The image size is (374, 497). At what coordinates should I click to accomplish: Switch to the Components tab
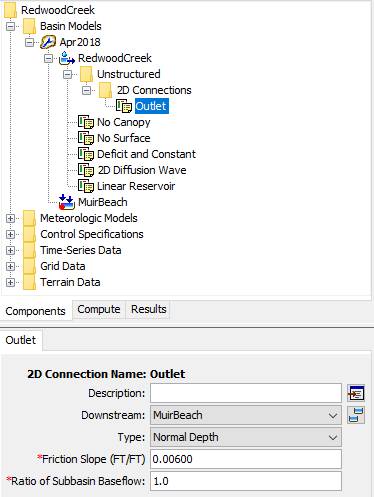[x=36, y=311]
